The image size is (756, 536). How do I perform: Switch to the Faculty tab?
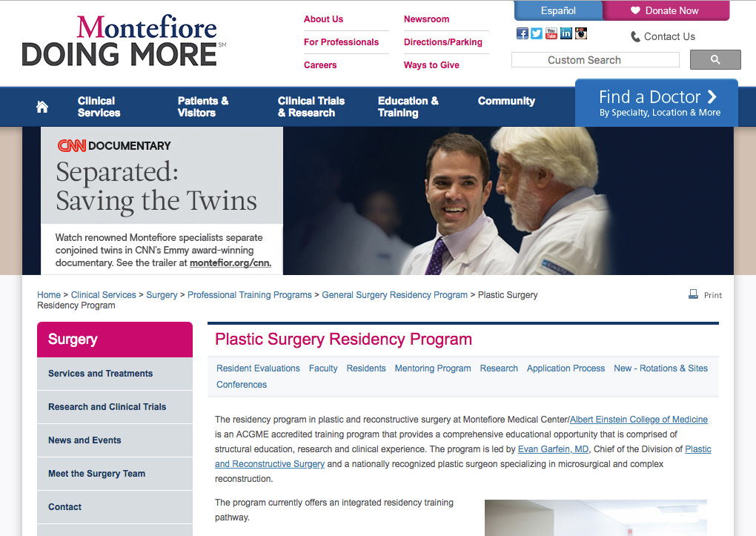[323, 368]
